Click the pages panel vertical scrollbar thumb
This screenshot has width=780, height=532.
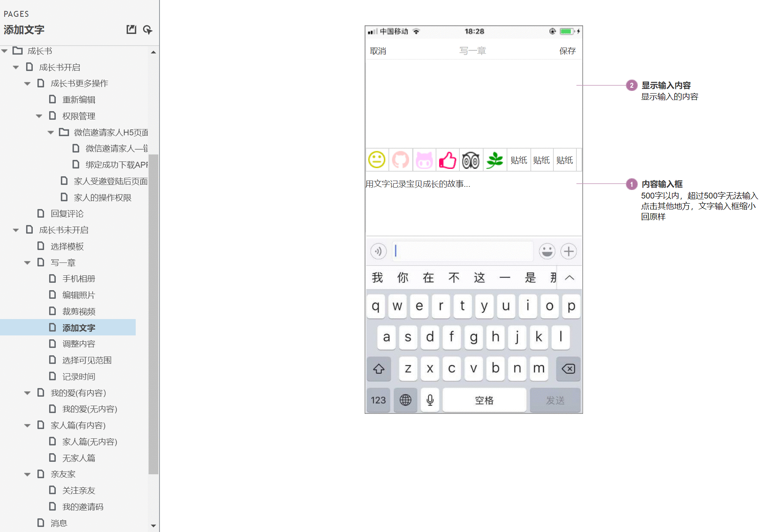[153, 314]
